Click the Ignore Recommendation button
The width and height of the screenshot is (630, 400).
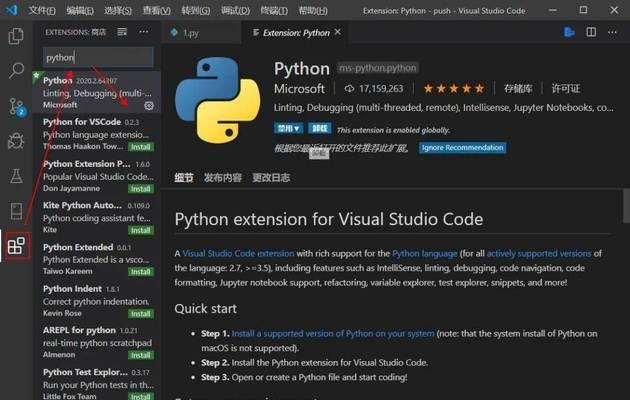click(x=462, y=148)
